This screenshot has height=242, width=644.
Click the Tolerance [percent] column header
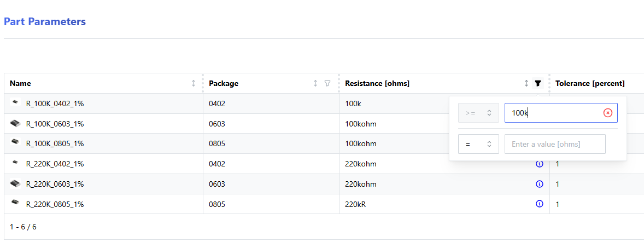coord(590,83)
